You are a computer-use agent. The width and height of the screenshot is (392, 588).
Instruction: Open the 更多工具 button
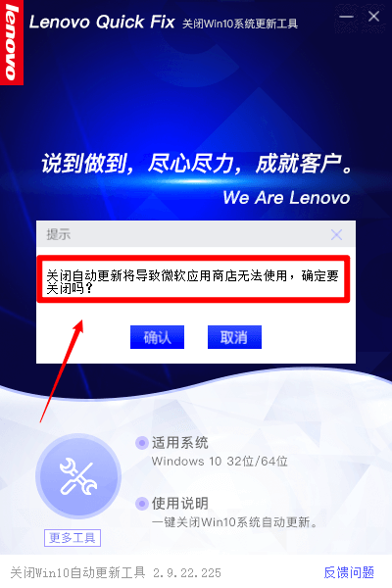coord(73,538)
